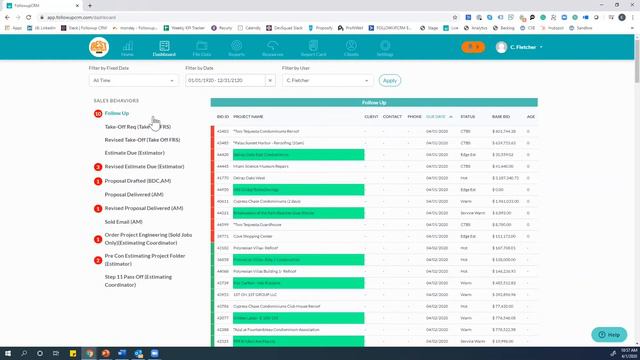This screenshot has width=640, height=360.
Task: Open Cypress Chase Condominiums (2 days) row
Action: point(374,201)
